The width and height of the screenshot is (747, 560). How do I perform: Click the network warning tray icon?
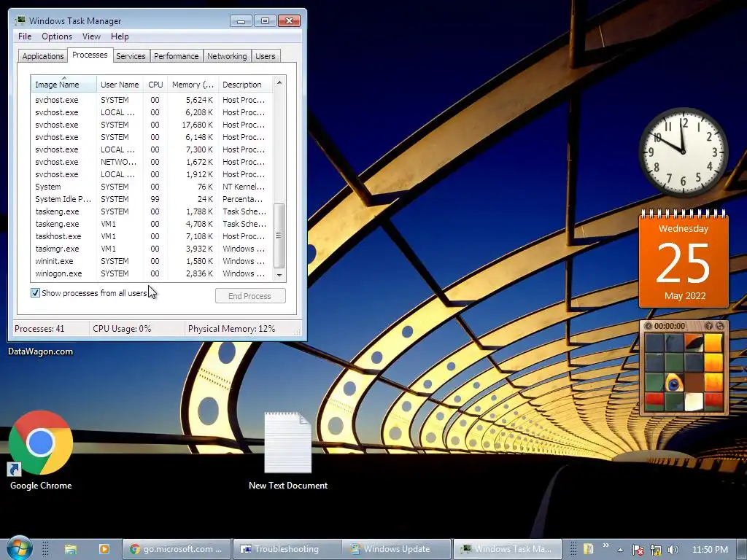pos(656,550)
